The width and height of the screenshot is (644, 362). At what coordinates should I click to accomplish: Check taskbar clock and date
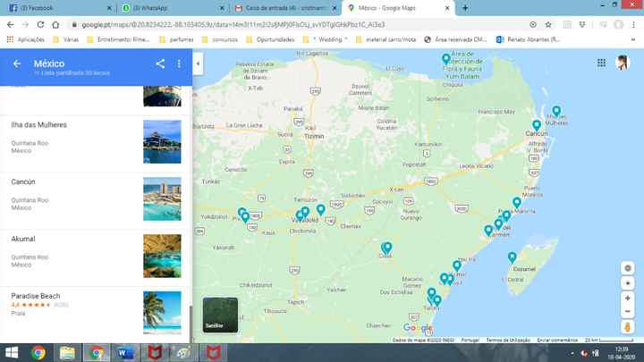pyautogui.click(x=622, y=353)
